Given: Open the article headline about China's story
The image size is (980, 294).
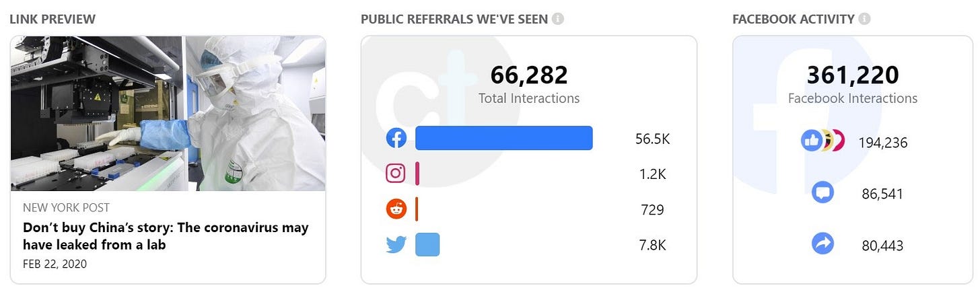Looking at the screenshot, I should click(x=166, y=236).
